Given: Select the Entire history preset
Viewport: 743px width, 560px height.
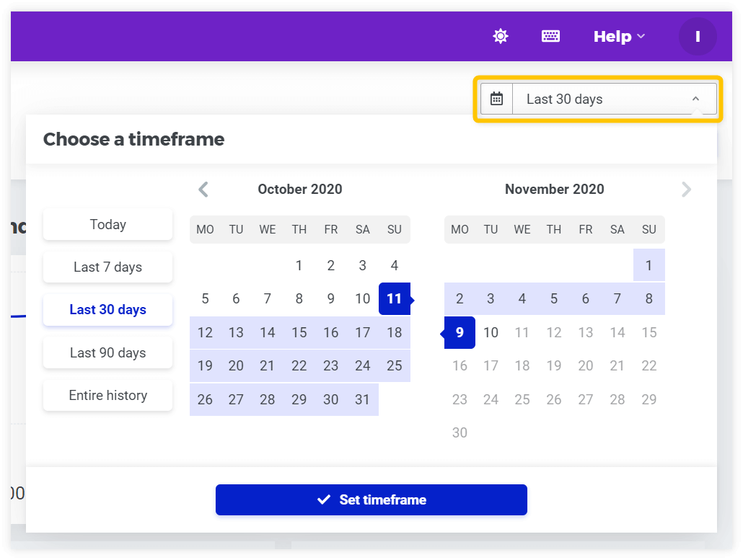Looking at the screenshot, I should (x=108, y=395).
